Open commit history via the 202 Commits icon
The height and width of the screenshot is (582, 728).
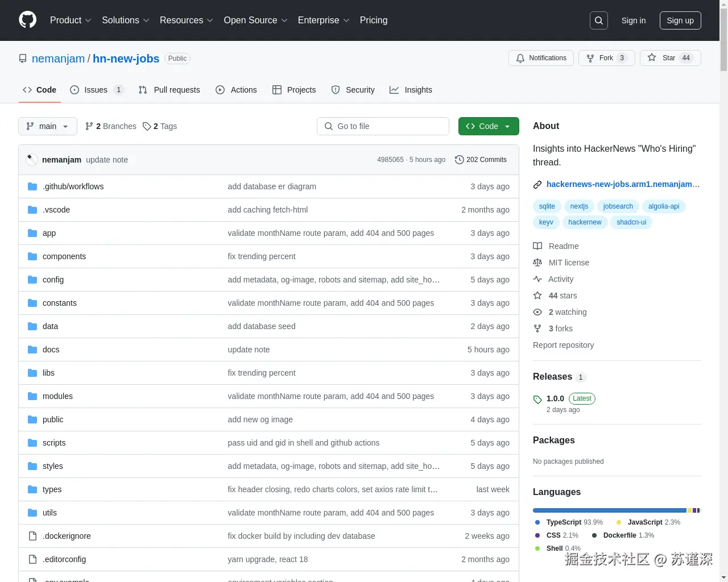coord(459,160)
